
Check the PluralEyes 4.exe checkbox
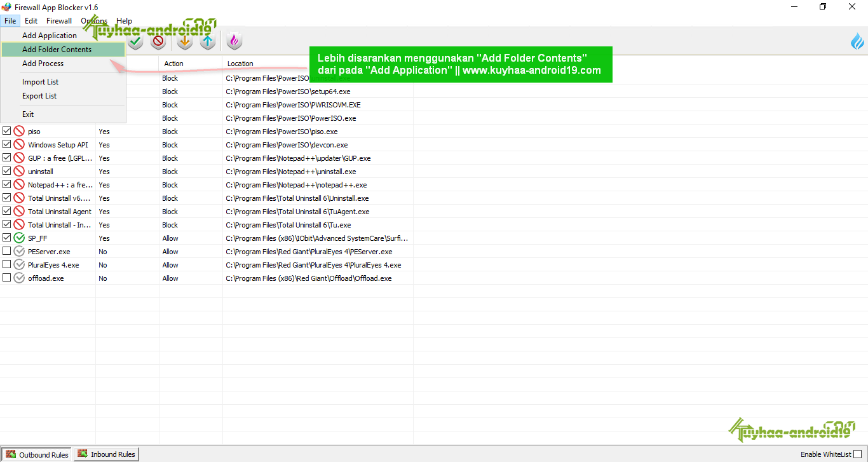(x=6, y=264)
